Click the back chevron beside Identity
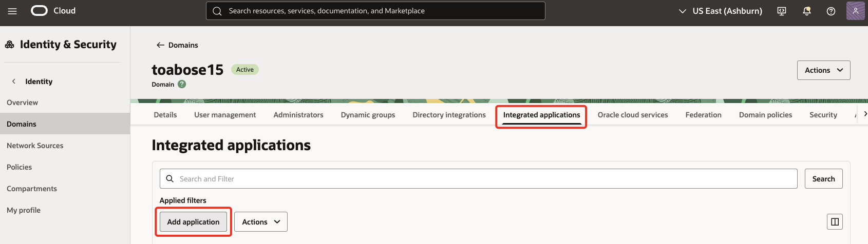This screenshot has height=244, width=868. pos(14,81)
